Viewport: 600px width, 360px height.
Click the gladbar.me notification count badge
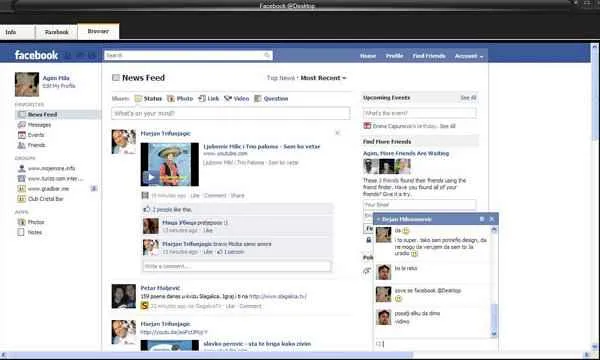click(x=94, y=188)
